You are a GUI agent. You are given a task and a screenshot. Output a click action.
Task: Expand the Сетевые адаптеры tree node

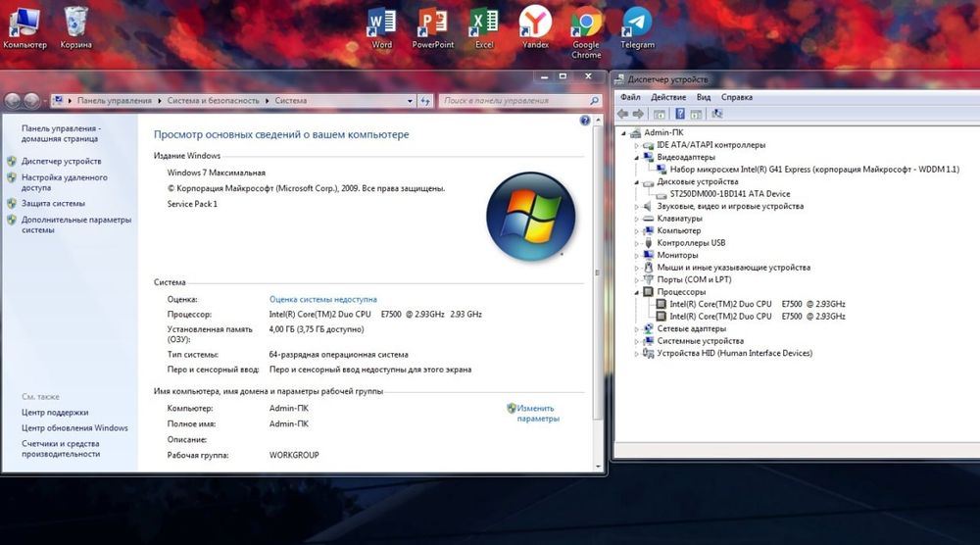click(636, 329)
